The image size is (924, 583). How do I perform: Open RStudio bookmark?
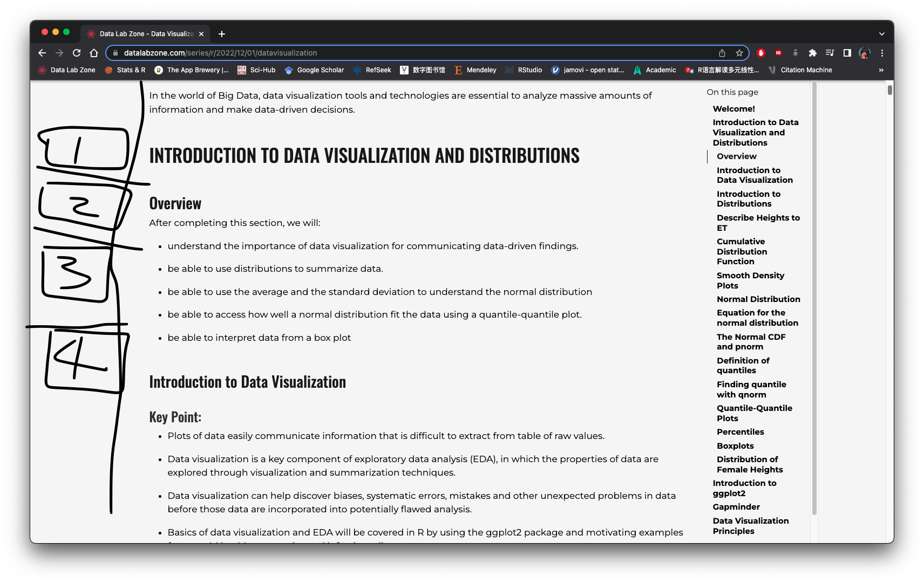coord(524,70)
